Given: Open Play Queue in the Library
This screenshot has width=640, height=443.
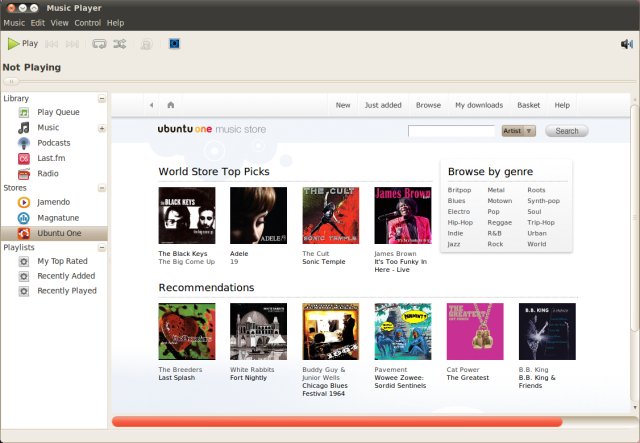Looking at the screenshot, I should (x=58, y=113).
